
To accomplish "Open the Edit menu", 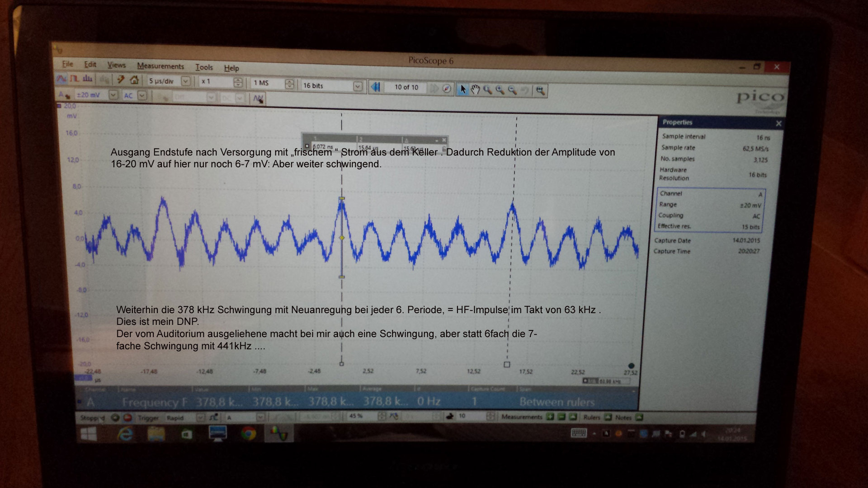I will click(90, 65).
